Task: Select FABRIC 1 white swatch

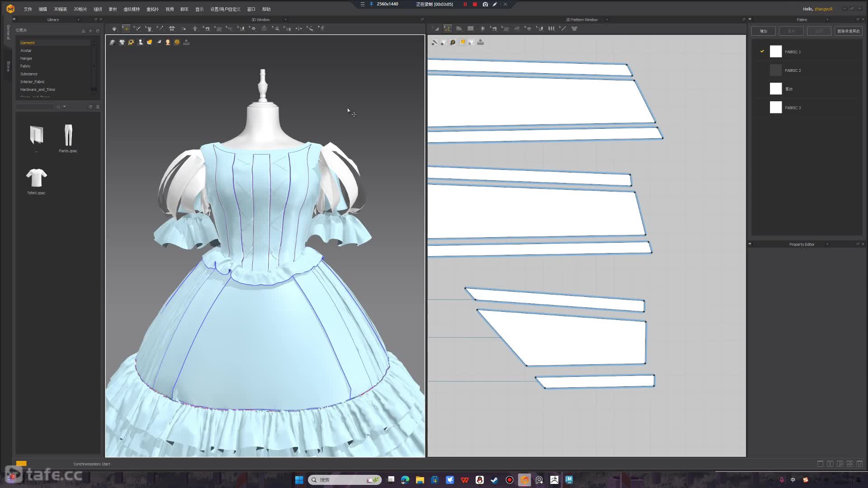Action: (x=776, y=52)
